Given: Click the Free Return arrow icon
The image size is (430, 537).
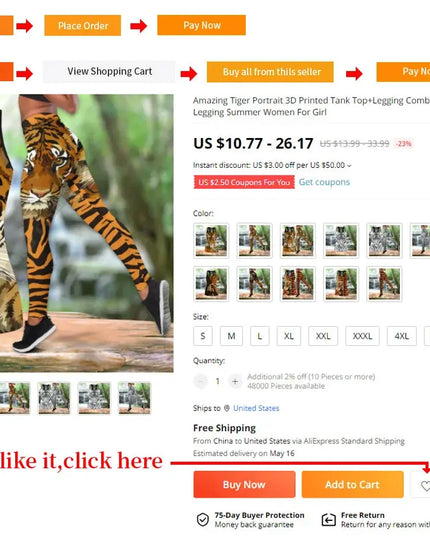Looking at the screenshot, I should pyautogui.click(x=329, y=520).
